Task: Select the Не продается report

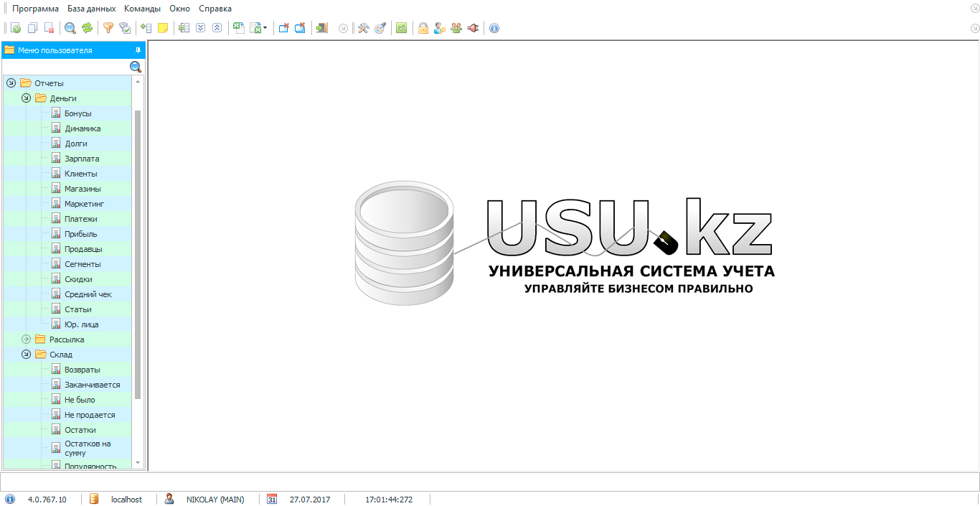Action: click(89, 415)
